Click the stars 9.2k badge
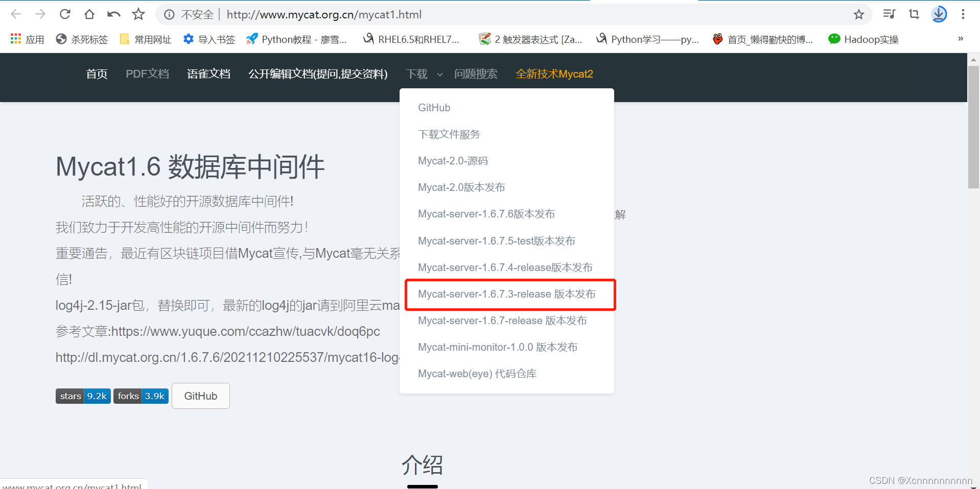The height and width of the screenshot is (489, 980). click(83, 396)
